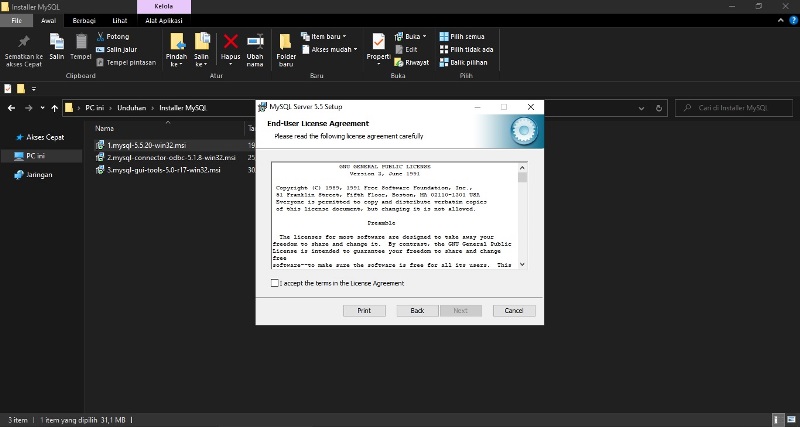Click Edit in Buka group

pos(406,49)
